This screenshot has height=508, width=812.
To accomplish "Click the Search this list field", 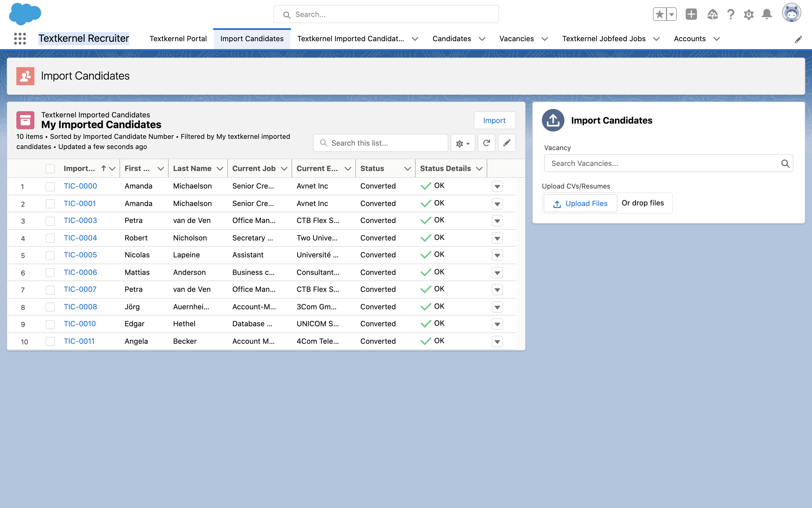I will [380, 143].
